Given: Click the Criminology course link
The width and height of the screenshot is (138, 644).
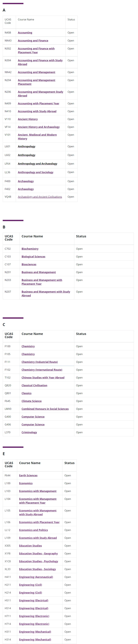Looking at the screenshot, I should pos(29,432).
